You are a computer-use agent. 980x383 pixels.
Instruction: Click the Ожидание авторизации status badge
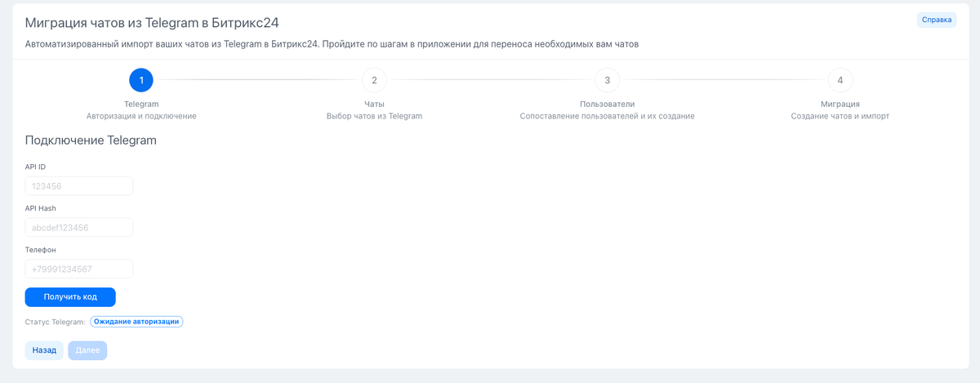coord(136,322)
